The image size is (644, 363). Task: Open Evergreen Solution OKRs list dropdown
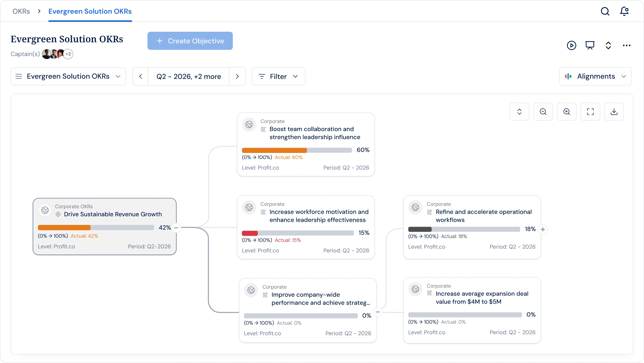pos(68,76)
